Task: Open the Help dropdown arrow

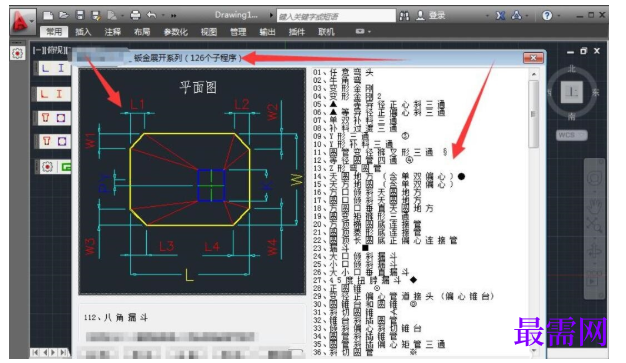Action: click(x=559, y=16)
